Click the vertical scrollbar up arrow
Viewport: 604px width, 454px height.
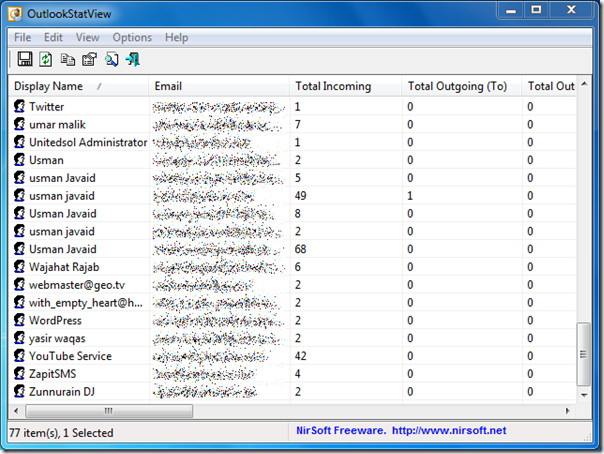pyautogui.click(x=584, y=84)
